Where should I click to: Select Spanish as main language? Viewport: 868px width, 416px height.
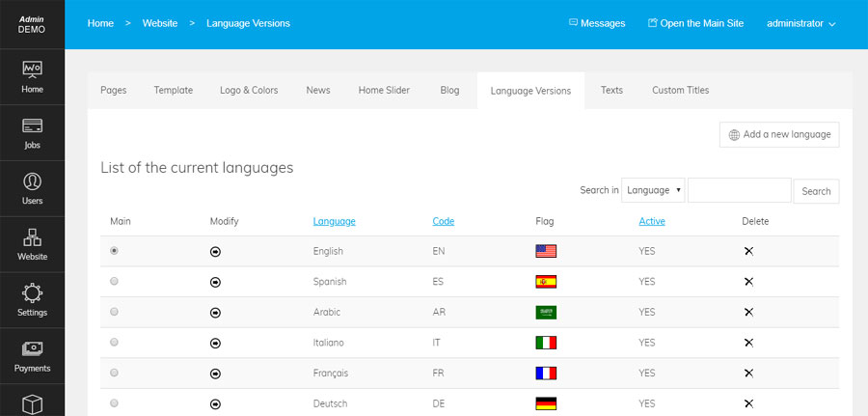(114, 281)
